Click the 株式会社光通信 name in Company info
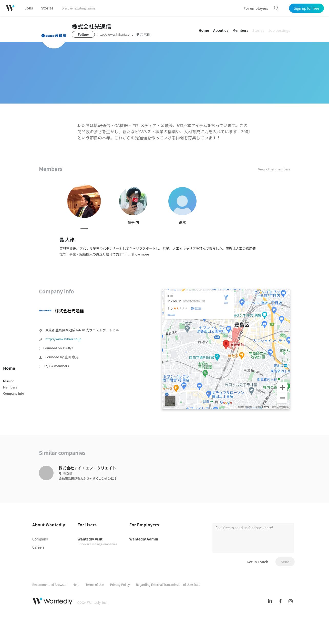 [x=69, y=311]
